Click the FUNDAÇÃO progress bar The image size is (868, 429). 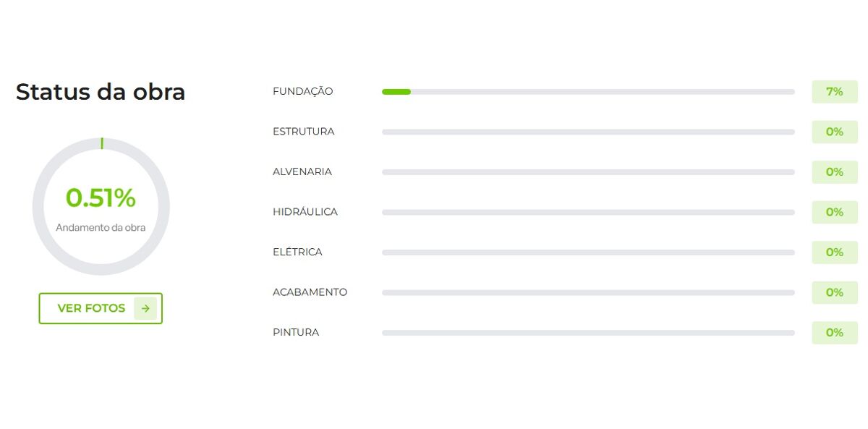(x=587, y=92)
